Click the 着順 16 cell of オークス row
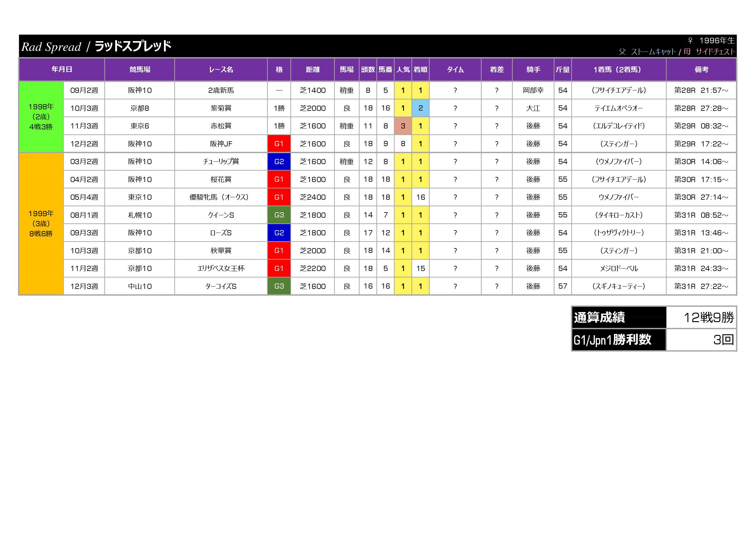756x534 pixels. [x=421, y=197]
